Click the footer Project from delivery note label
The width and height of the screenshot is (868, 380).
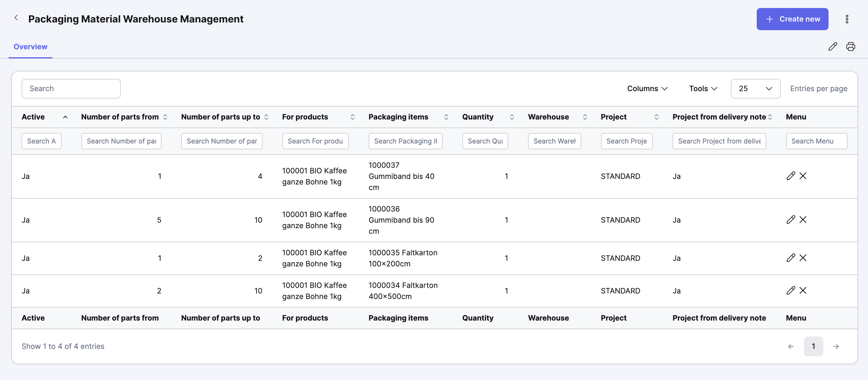click(719, 318)
